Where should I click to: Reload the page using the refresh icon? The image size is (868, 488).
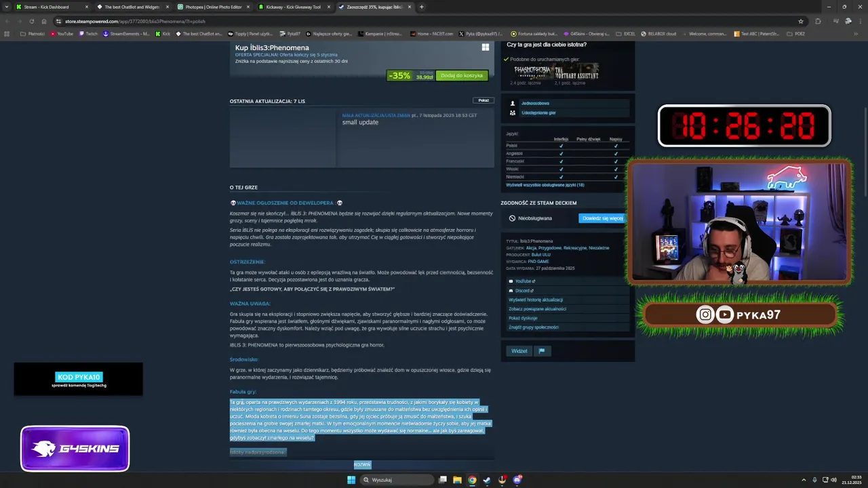31,21
